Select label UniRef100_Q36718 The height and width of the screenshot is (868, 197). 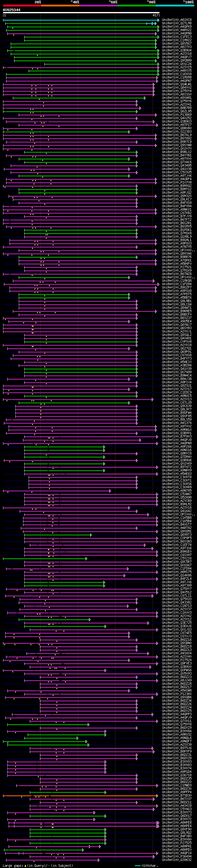(x=177, y=775)
